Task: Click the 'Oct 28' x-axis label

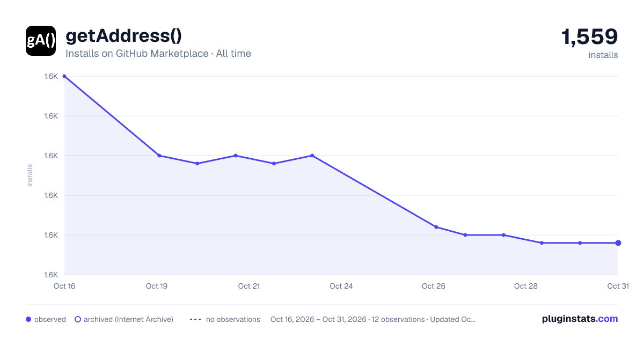Action: click(x=526, y=286)
